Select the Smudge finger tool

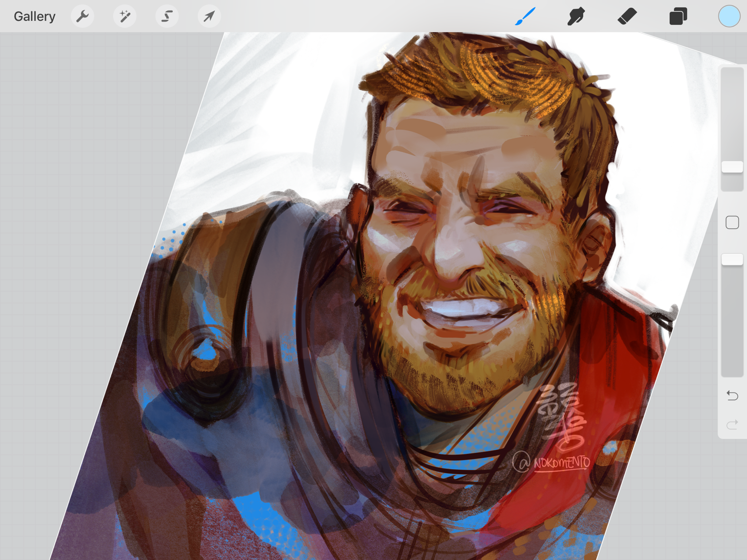point(576,16)
